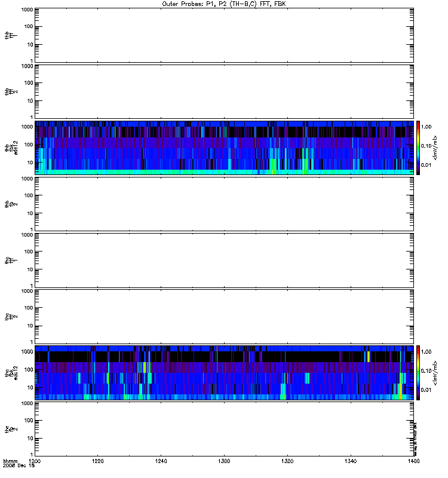Click the 100 tick of thb fp 2 panel

pos(29,195)
